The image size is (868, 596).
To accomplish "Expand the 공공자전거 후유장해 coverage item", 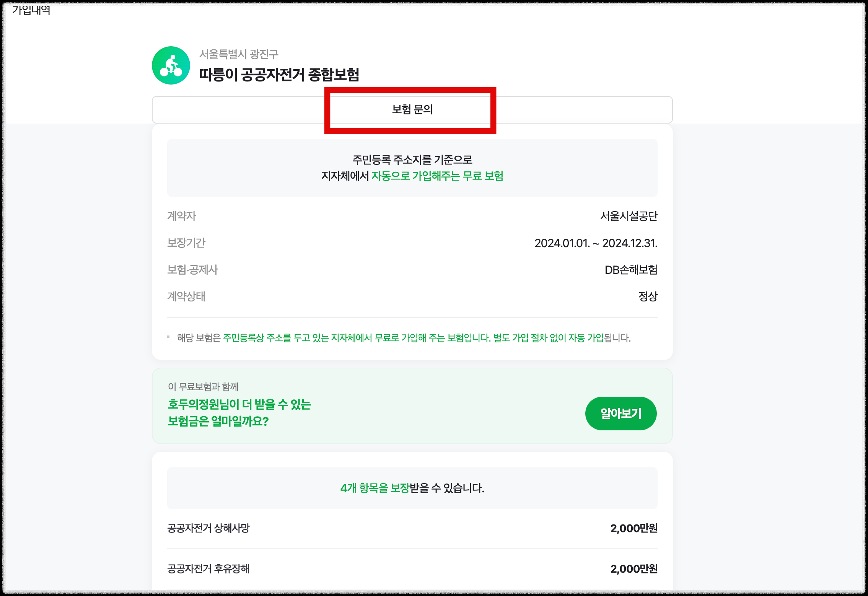I will (412, 569).
